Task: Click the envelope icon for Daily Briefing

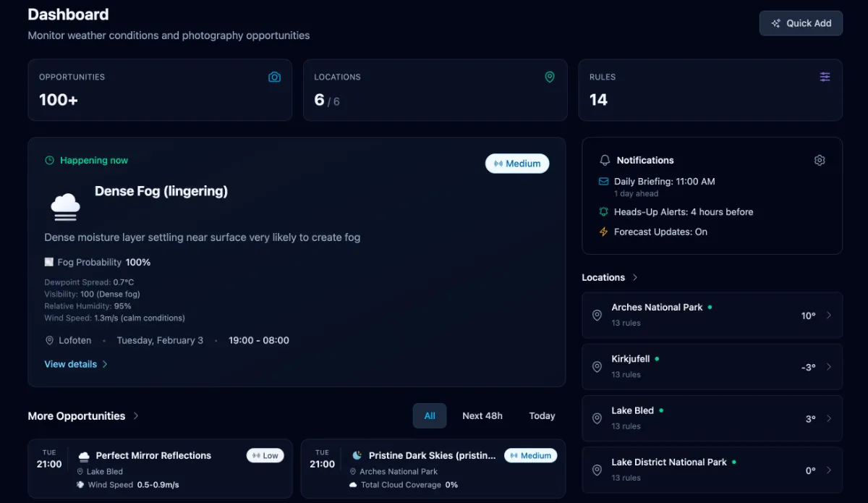Action: tap(604, 182)
